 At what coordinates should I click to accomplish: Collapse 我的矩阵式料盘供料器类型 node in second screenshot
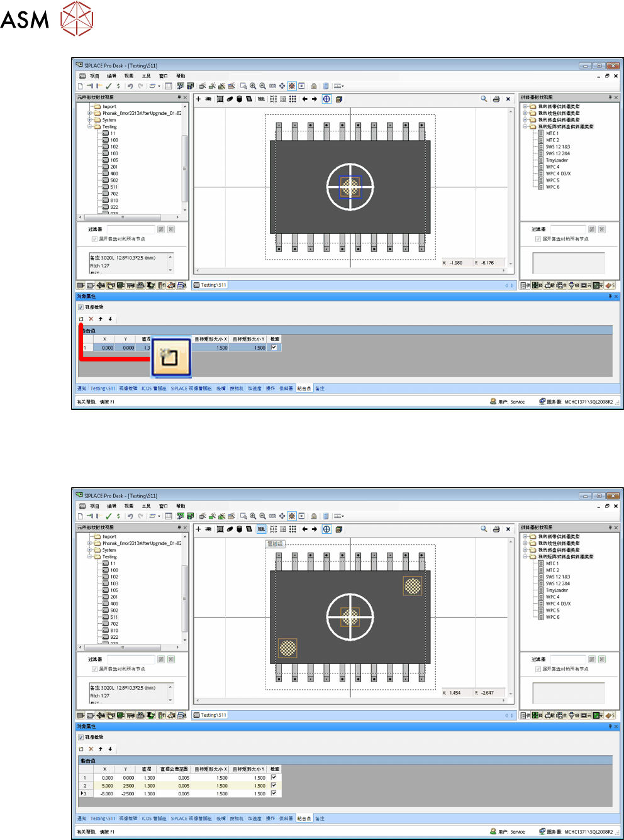pos(525,556)
